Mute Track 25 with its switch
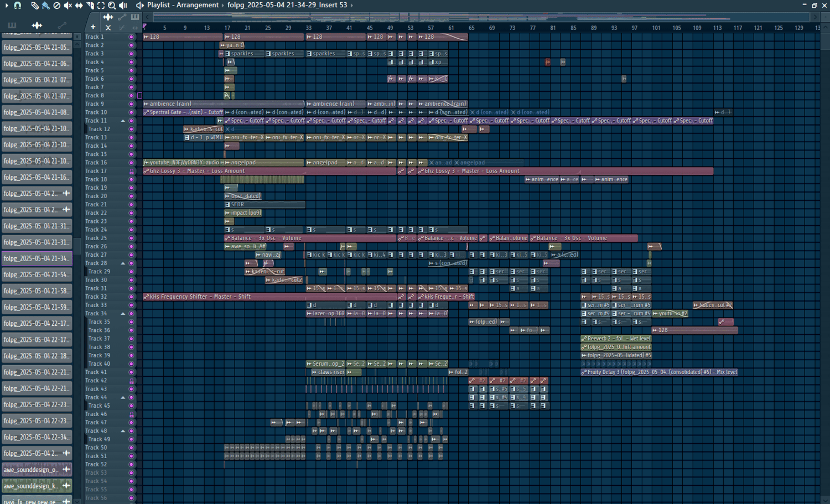 point(131,238)
